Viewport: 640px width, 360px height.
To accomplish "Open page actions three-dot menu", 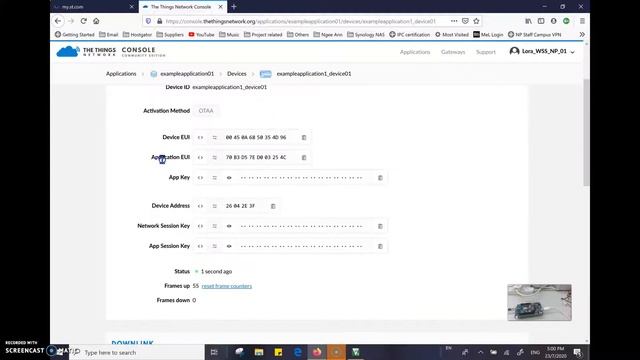I will 454,21.
